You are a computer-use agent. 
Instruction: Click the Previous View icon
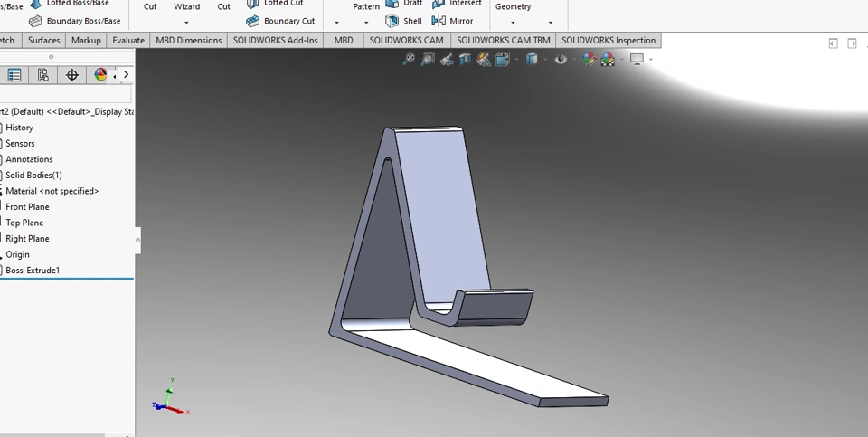(x=446, y=59)
